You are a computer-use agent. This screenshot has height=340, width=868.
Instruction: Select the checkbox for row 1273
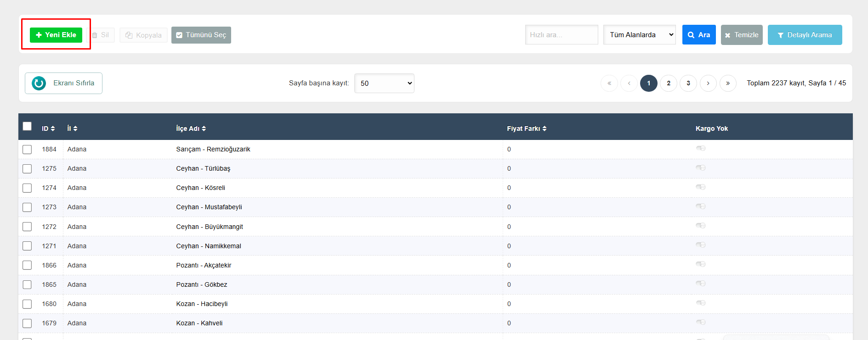pyautogui.click(x=27, y=207)
